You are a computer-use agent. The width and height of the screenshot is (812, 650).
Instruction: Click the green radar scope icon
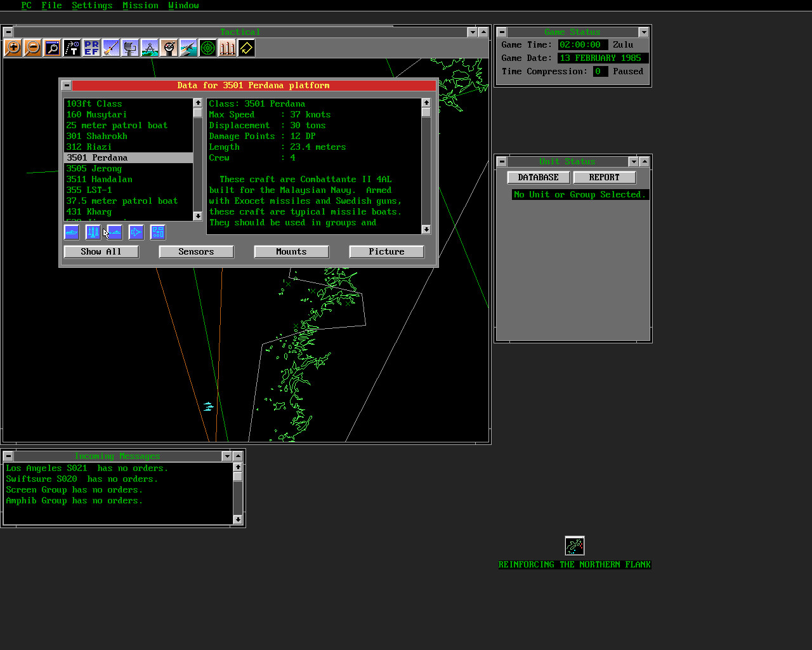click(207, 48)
